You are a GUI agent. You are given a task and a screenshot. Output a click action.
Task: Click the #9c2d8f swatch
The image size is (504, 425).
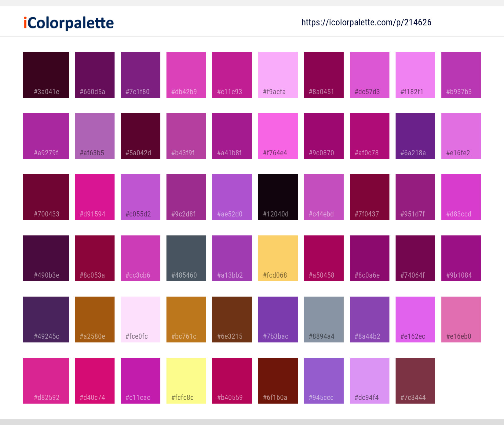click(186, 197)
